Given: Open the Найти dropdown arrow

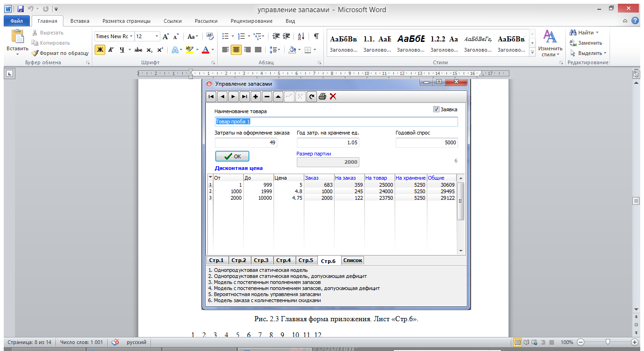Looking at the screenshot, I should click(x=597, y=33).
